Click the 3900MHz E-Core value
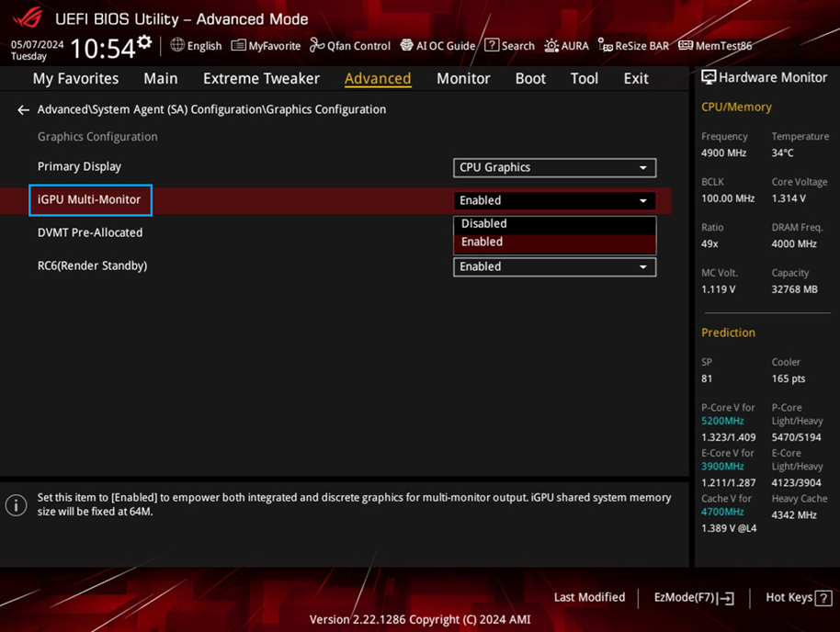Image resolution: width=840 pixels, height=632 pixels. coord(722,467)
